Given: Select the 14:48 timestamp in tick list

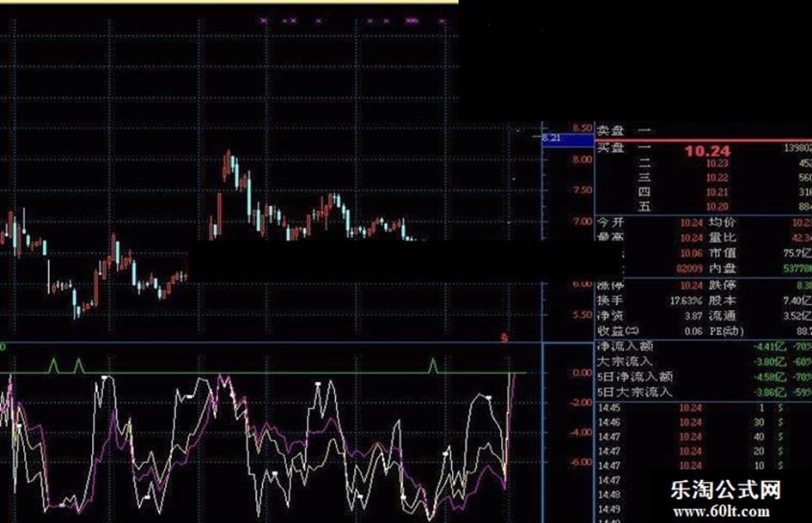Looking at the screenshot, I should point(609,495).
